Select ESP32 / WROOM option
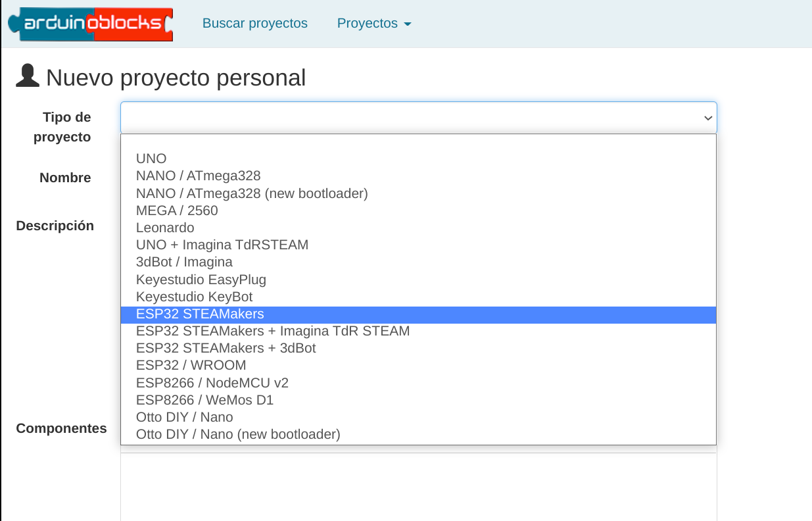 point(418,365)
